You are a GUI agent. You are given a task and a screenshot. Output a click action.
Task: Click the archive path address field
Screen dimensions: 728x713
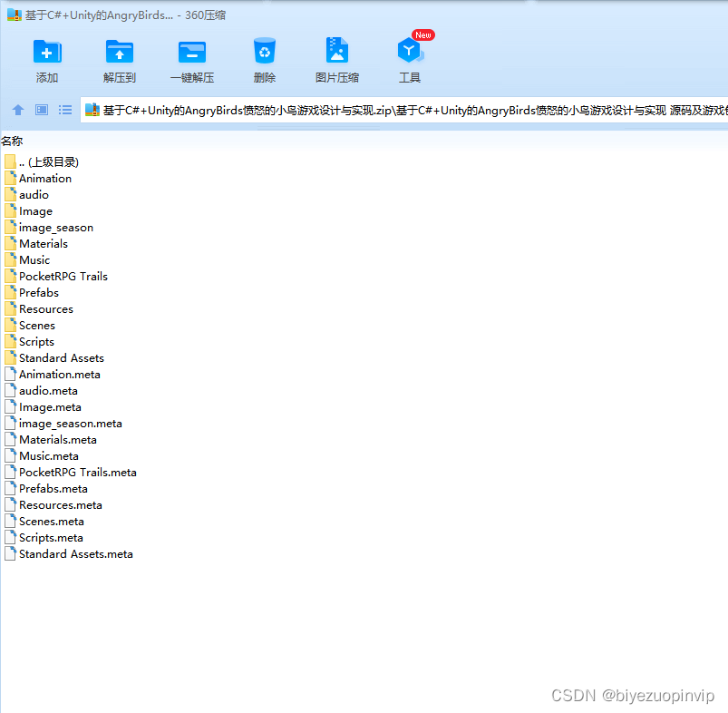pos(403,110)
